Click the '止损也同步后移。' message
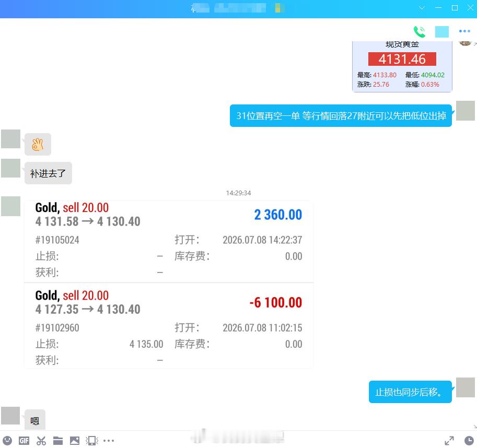 tap(410, 392)
